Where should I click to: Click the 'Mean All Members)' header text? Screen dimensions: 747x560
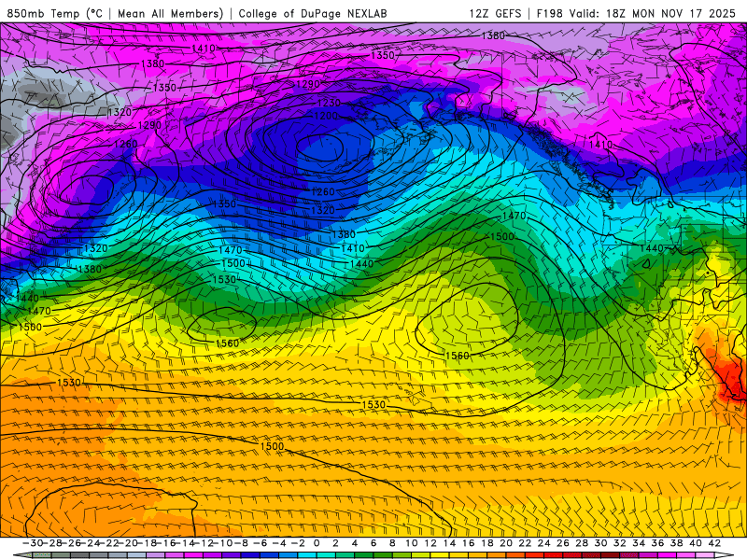[x=171, y=13]
